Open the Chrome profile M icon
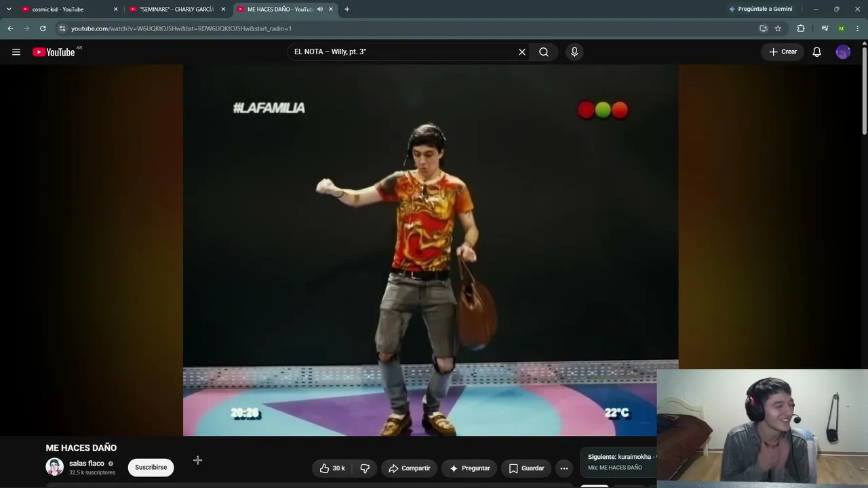 (842, 28)
